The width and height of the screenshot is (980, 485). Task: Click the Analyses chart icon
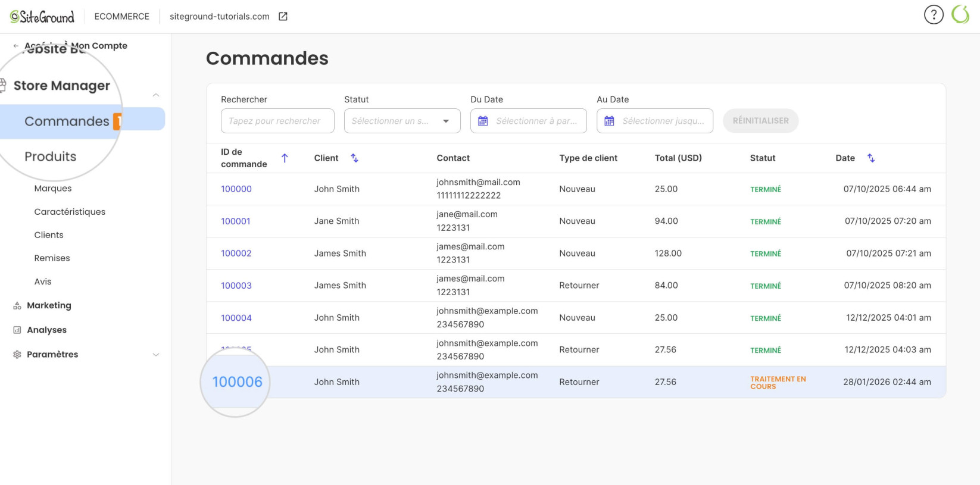click(x=17, y=330)
